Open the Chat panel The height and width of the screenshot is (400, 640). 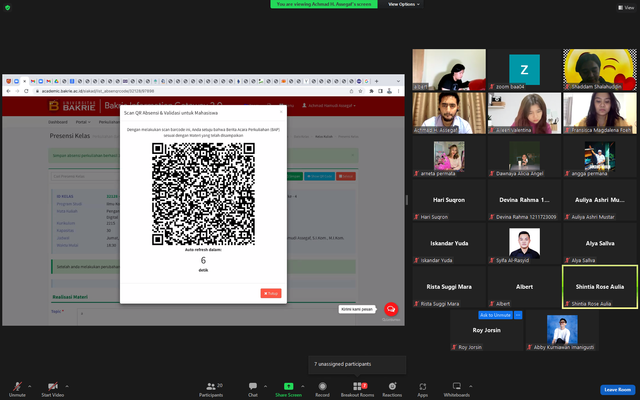pyautogui.click(x=253, y=389)
